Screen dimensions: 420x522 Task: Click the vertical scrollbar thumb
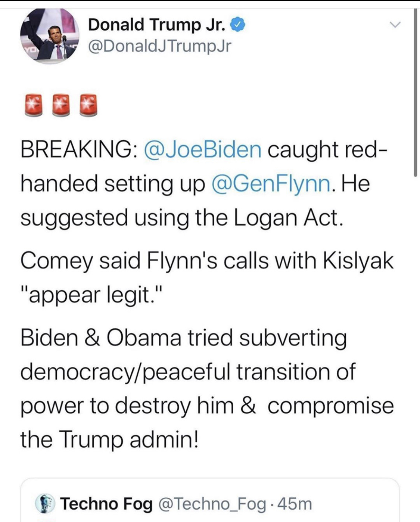415,93
